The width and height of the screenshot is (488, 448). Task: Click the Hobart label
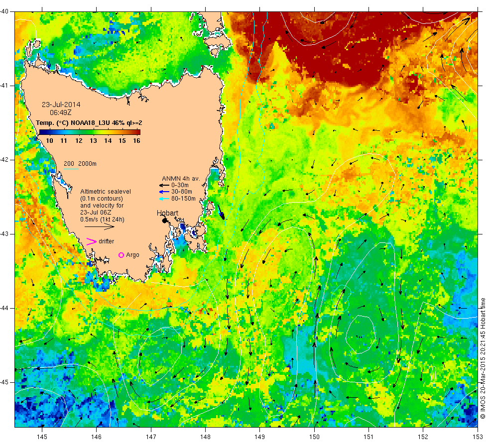tap(167, 213)
